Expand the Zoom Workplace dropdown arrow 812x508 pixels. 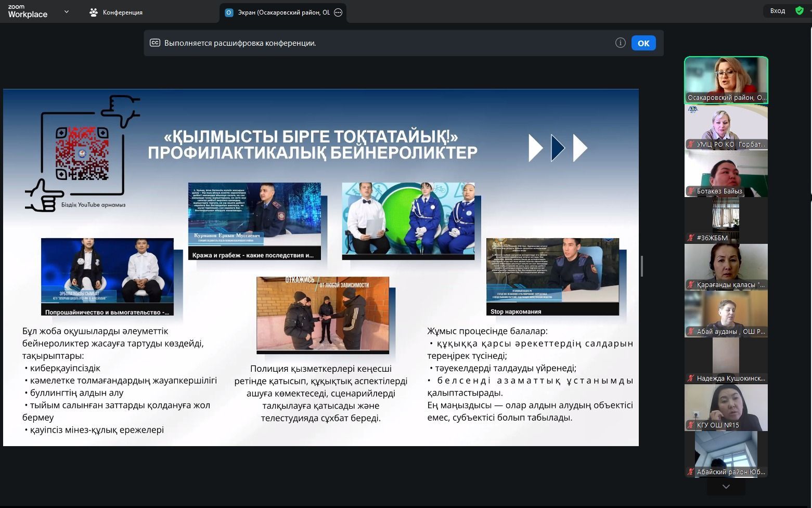[x=66, y=11]
